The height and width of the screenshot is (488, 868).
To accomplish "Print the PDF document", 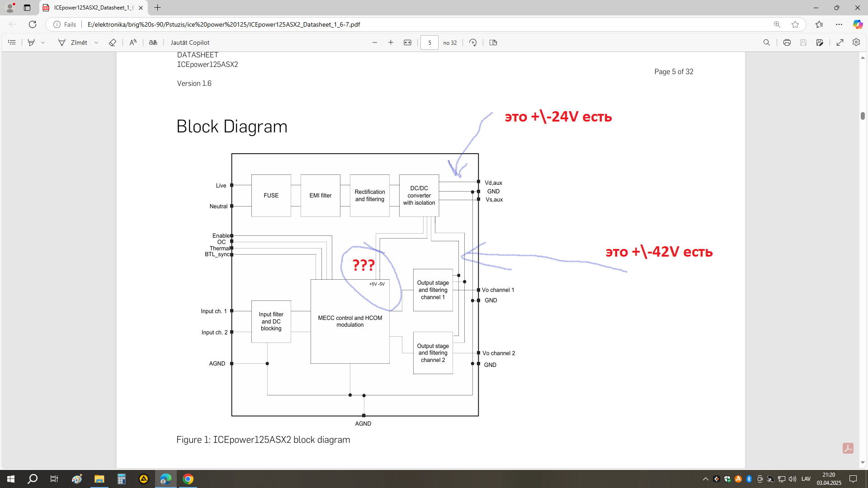I will point(787,42).
